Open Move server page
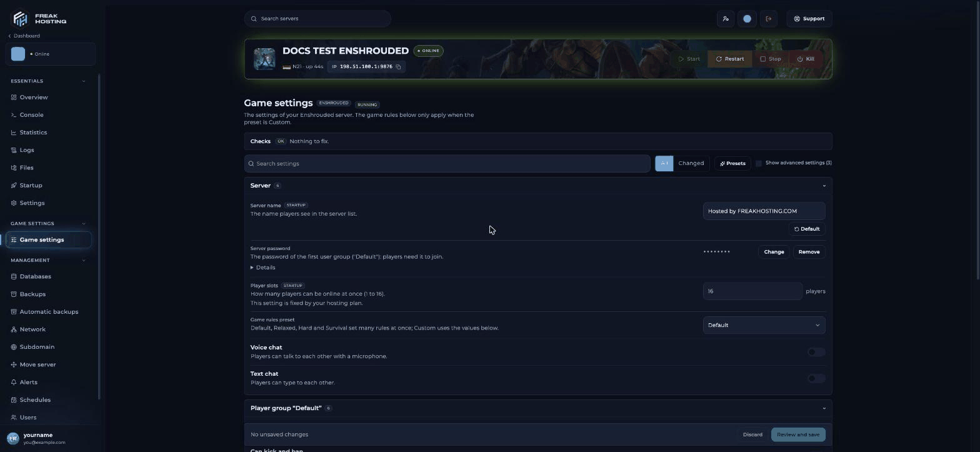The height and width of the screenshot is (452, 980). [37, 364]
